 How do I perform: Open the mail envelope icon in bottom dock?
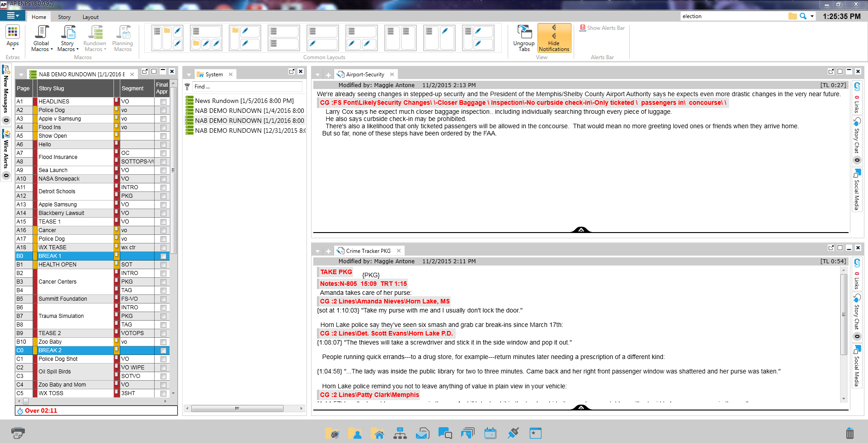tap(423, 434)
